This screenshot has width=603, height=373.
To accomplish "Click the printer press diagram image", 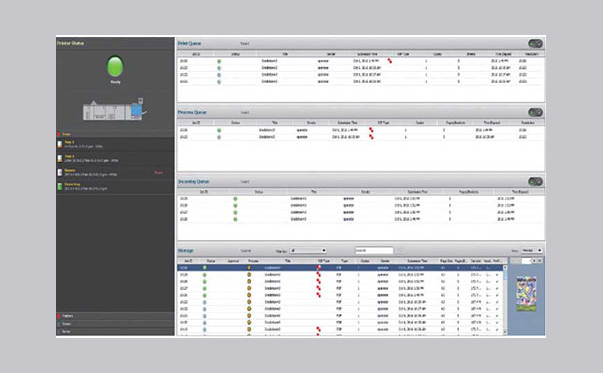I will (x=115, y=110).
